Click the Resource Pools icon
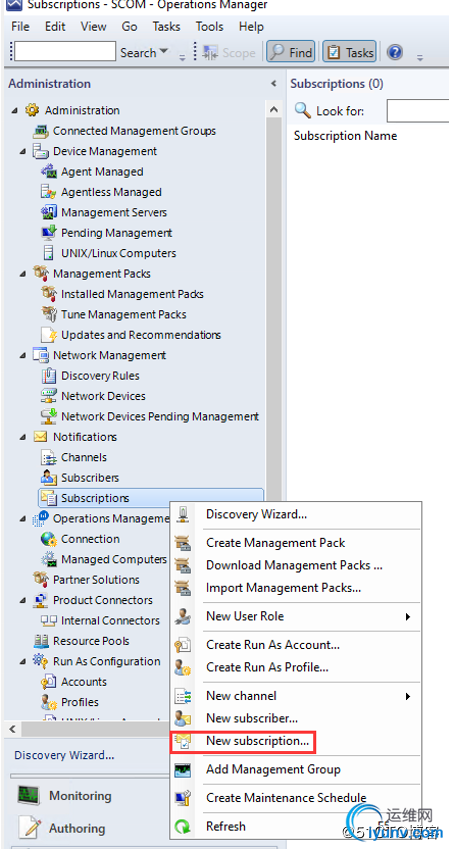The width and height of the screenshot is (449, 849). coord(40,641)
